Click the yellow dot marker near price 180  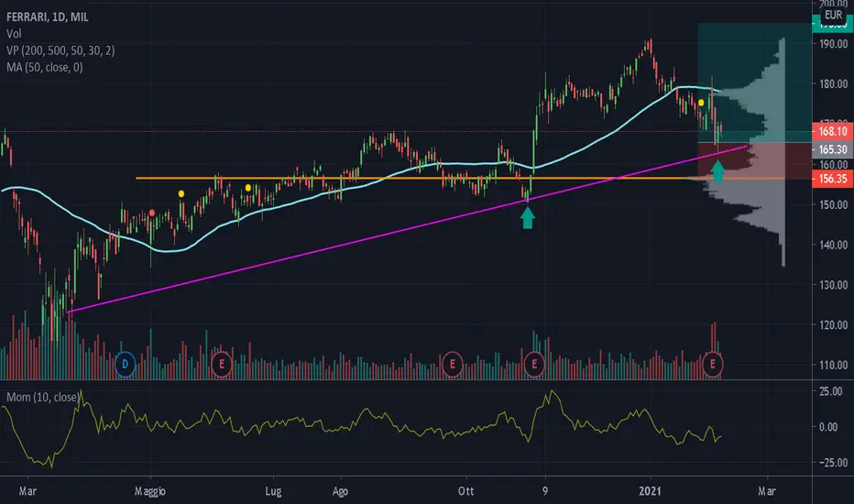click(701, 103)
